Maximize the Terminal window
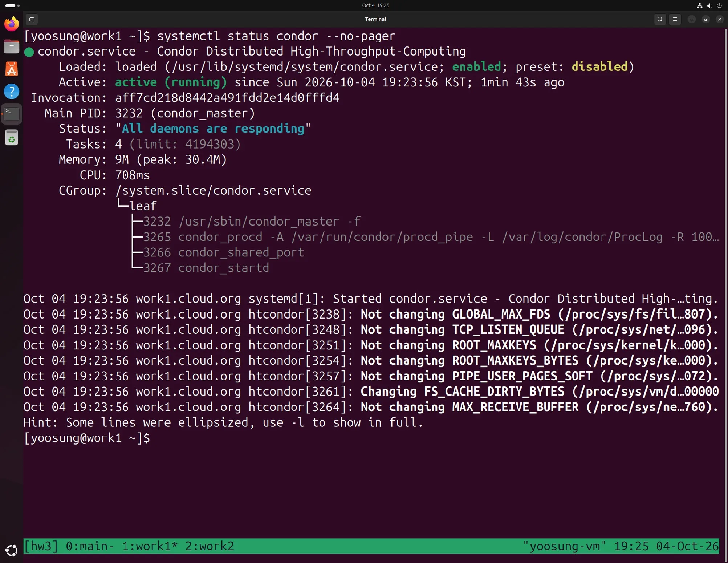 (705, 19)
